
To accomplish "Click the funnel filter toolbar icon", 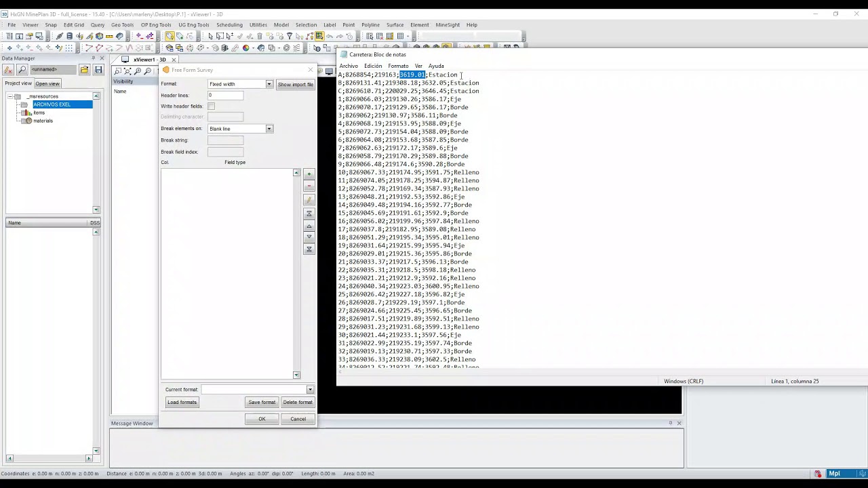I will pos(290,36).
